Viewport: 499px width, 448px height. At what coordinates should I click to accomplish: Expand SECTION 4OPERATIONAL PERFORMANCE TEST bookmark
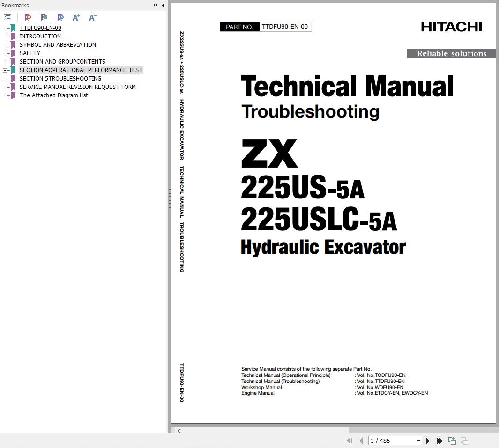(x=5, y=70)
